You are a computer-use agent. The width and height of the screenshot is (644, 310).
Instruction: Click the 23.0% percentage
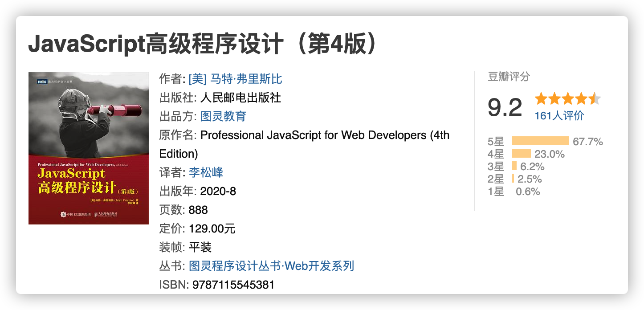550,154
